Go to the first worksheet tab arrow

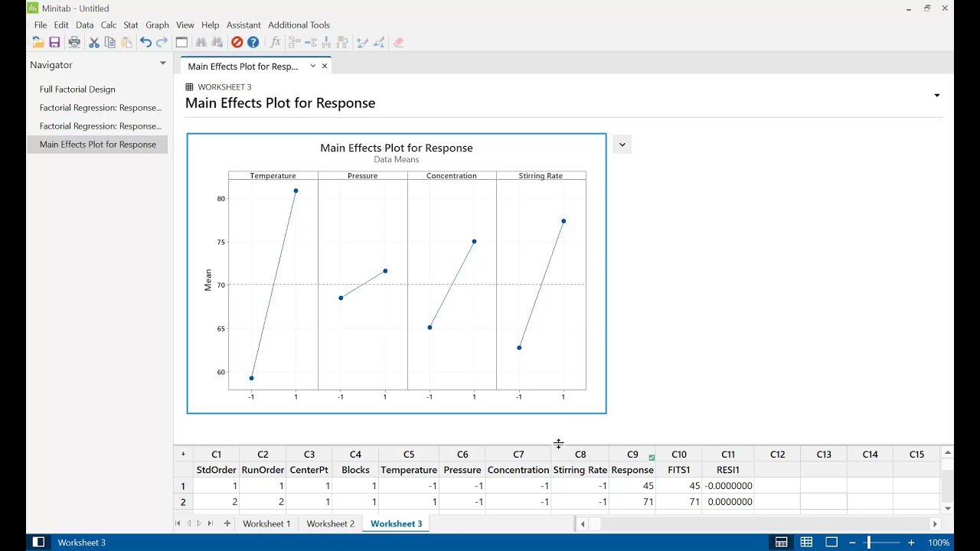click(x=178, y=523)
